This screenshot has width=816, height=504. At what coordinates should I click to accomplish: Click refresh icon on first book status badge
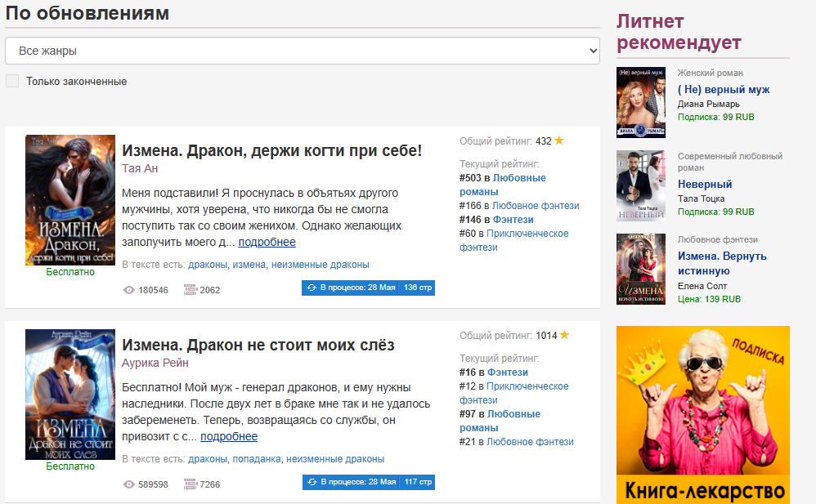coord(312,288)
